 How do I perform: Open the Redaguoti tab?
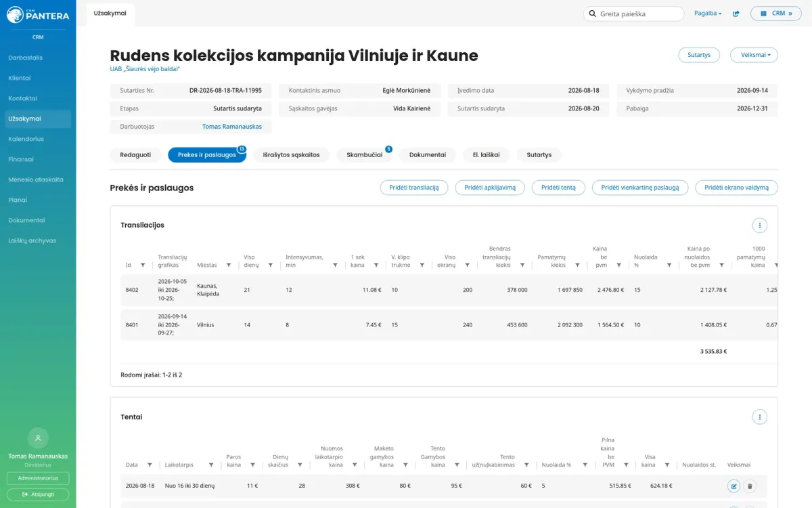click(x=135, y=155)
